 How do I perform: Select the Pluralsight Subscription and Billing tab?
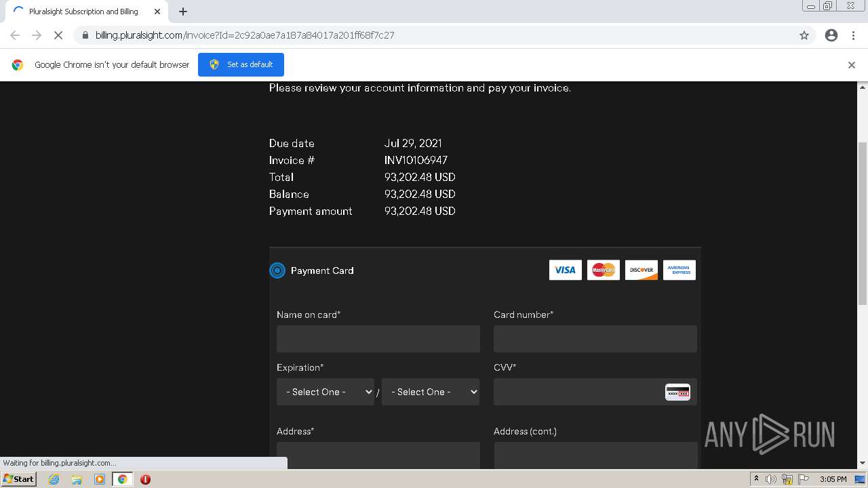click(85, 12)
